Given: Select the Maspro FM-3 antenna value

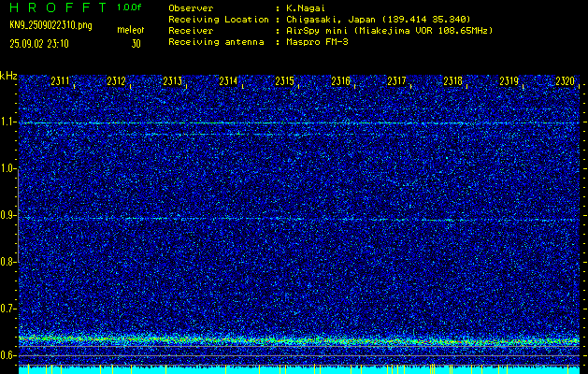Looking at the screenshot, I should pyautogui.click(x=317, y=42).
